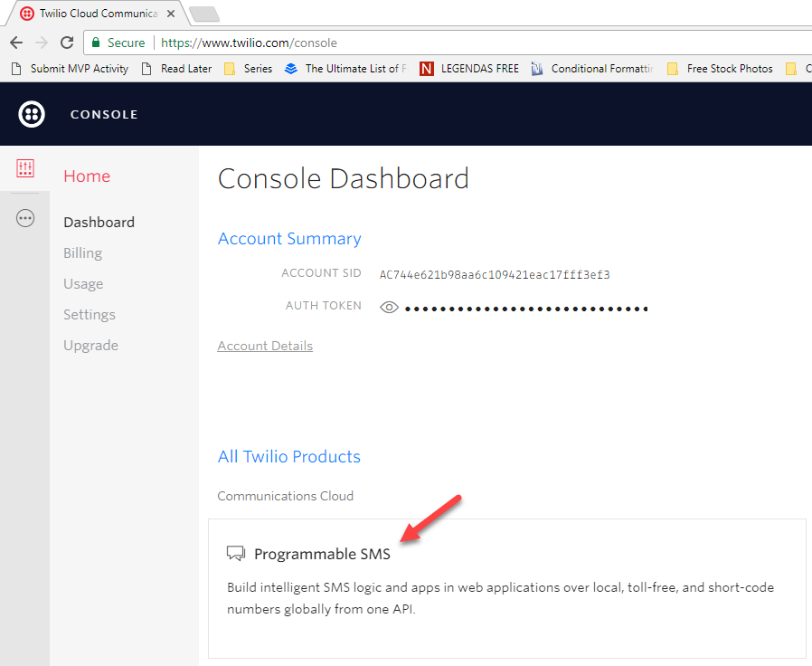Select Dashboard in the sidebar menu
Screen dimensions: 812x666
pyautogui.click(x=99, y=223)
